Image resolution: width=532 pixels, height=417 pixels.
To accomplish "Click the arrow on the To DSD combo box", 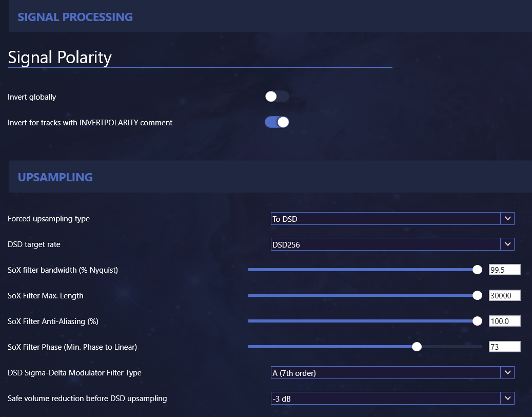I will pos(507,219).
